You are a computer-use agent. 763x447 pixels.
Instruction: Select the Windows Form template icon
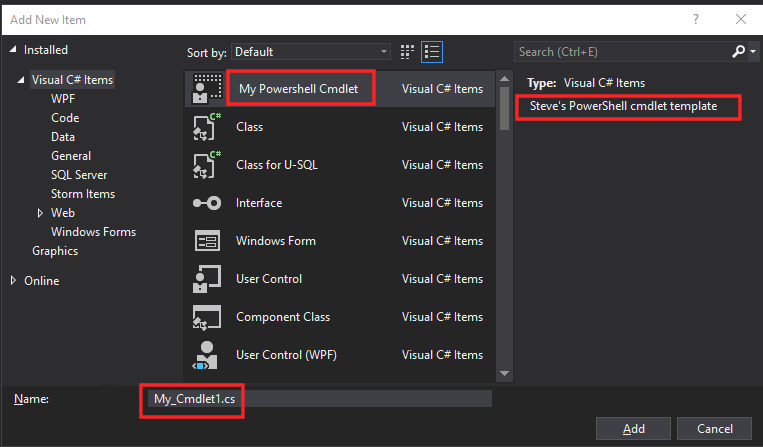click(x=206, y=241)
